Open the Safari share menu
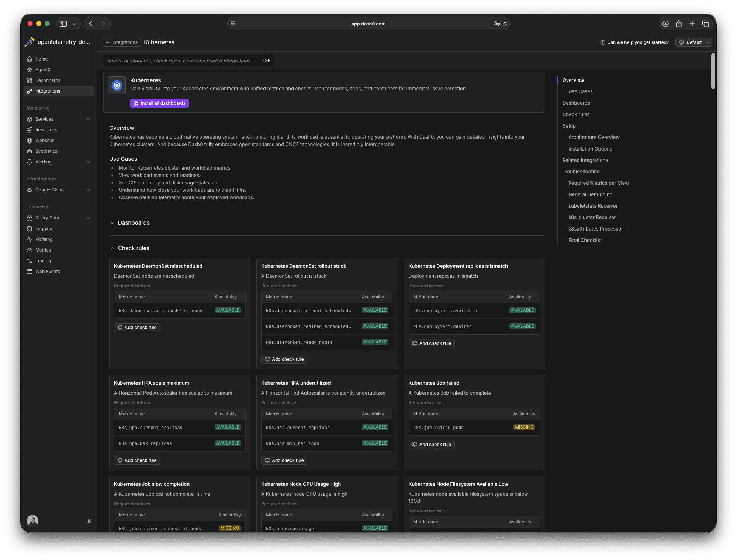Screen dimensions: 737x560 [679, 24]
